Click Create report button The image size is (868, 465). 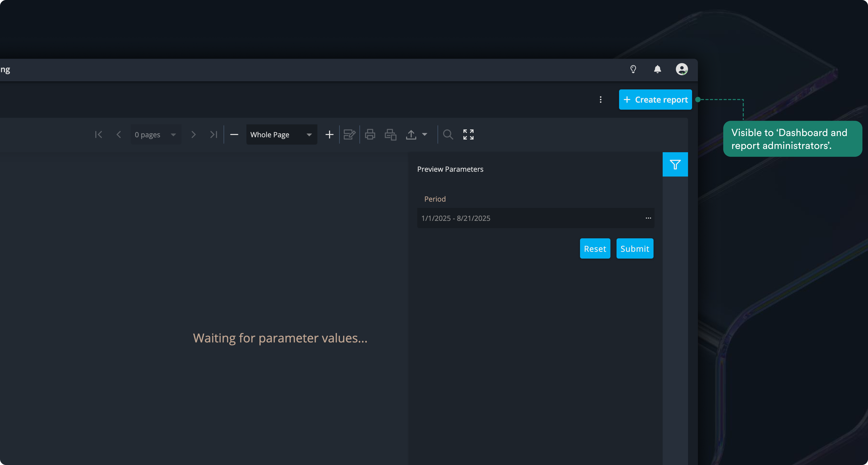(655, 100)
